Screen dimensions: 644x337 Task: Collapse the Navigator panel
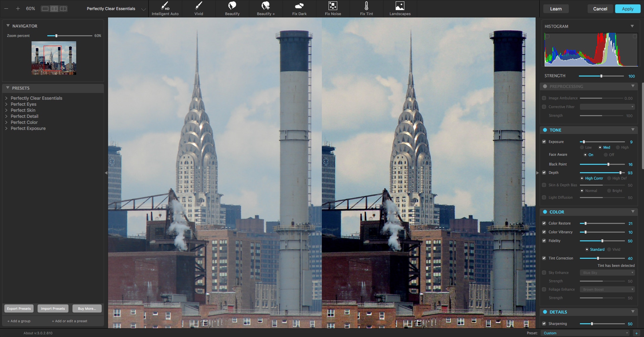pos(8,26)
